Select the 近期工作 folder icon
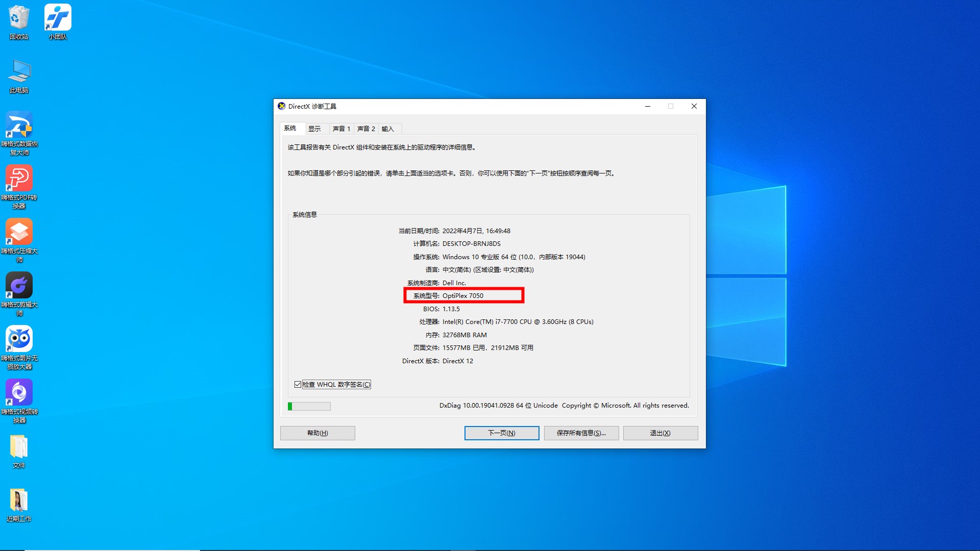The image size is (980, 551). pyautogui.click(x=19, y=505)
